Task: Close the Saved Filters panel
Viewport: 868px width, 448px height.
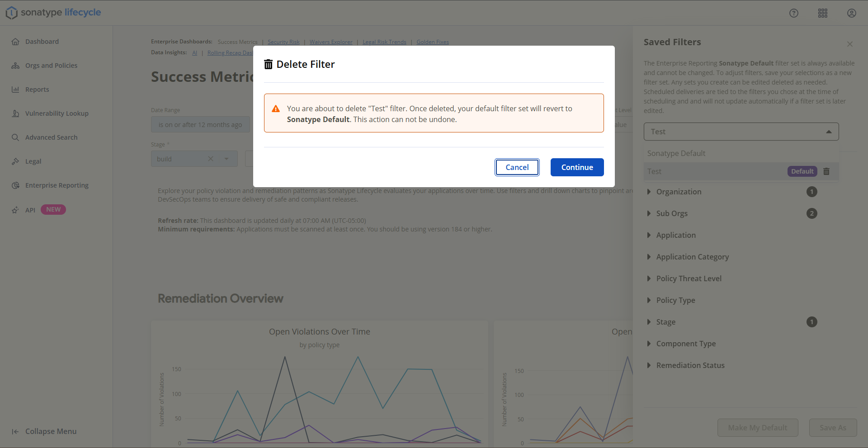Action: click(x=850, y=44)
